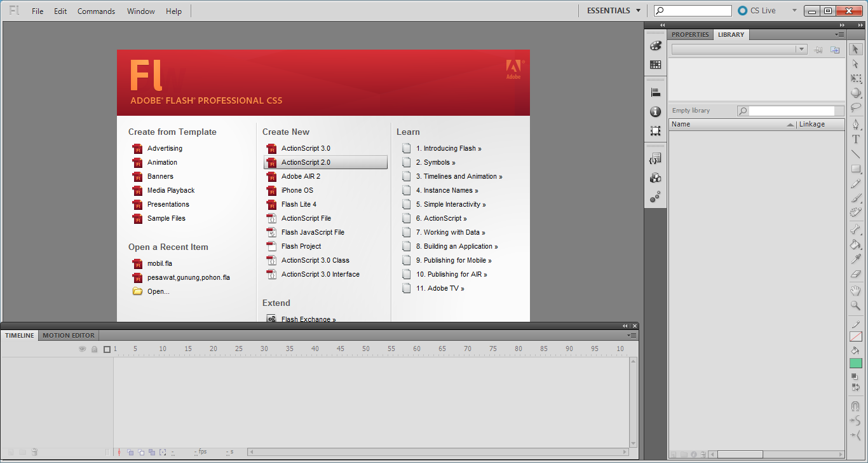The image size is (868, 463).
Task: Click the Stroke color swatch
Action: pos(856,336)
